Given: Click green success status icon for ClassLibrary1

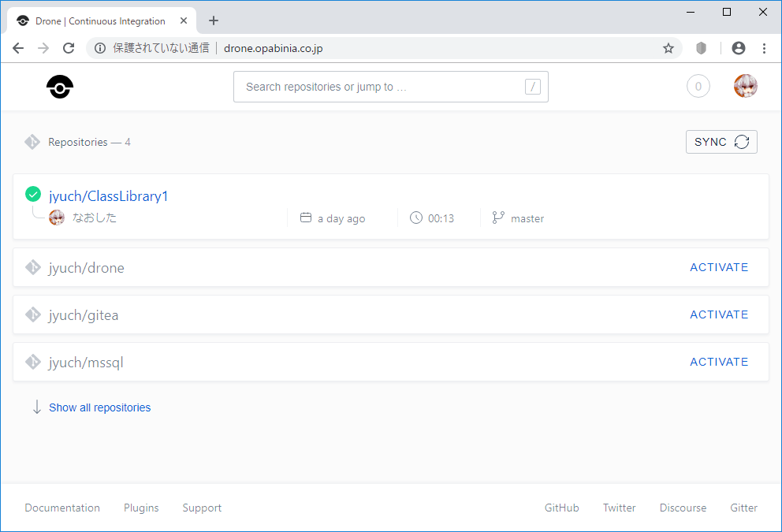Looking at the screenshot, I should (x=33, y=194).
